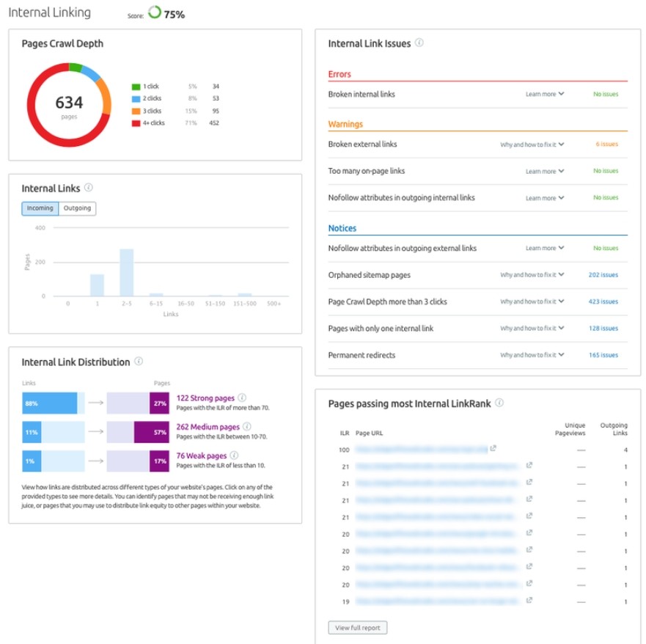
Task: Expand Why and how to fix Page Crawl Depth
Action: point(532,301)
